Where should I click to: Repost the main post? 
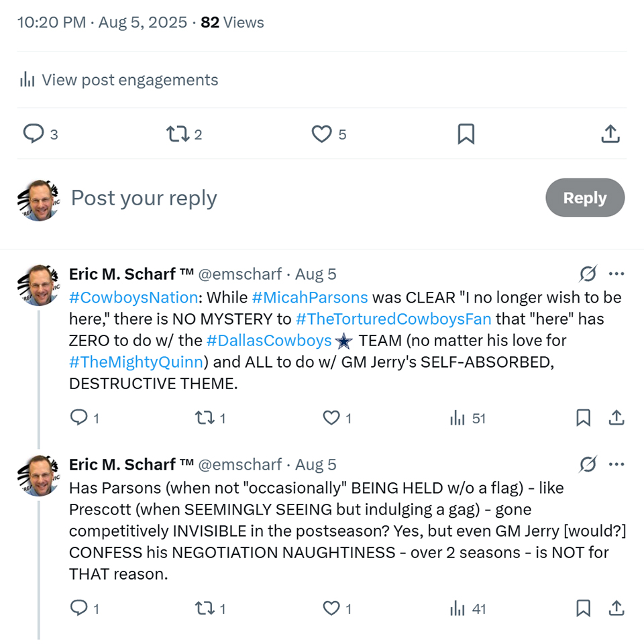click(178, 134)
